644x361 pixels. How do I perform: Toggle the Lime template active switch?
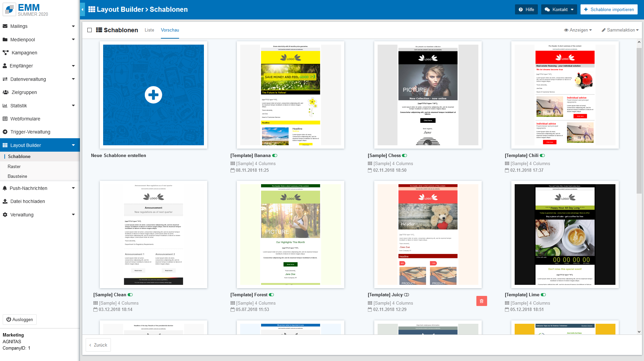[544, 295]
